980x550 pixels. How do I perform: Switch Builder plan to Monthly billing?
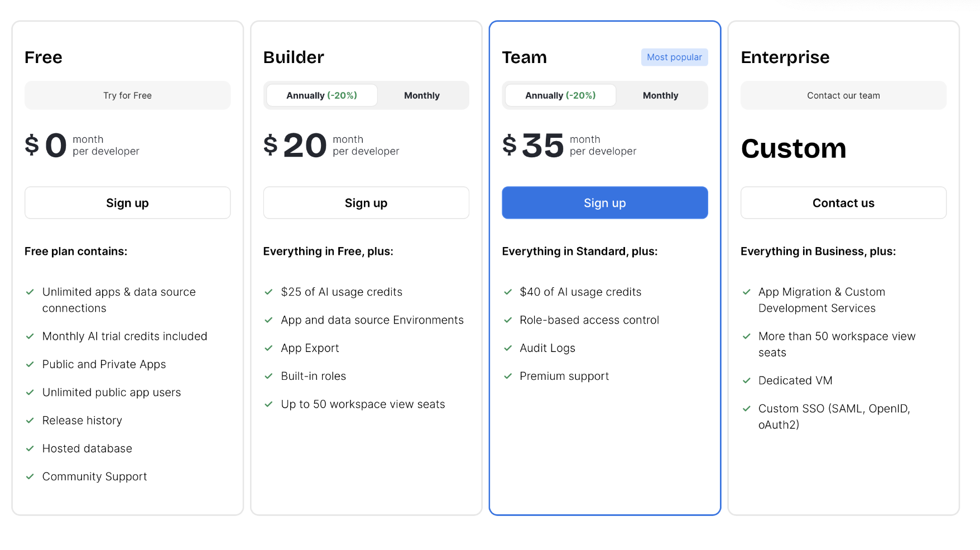(x=422, y=95)
